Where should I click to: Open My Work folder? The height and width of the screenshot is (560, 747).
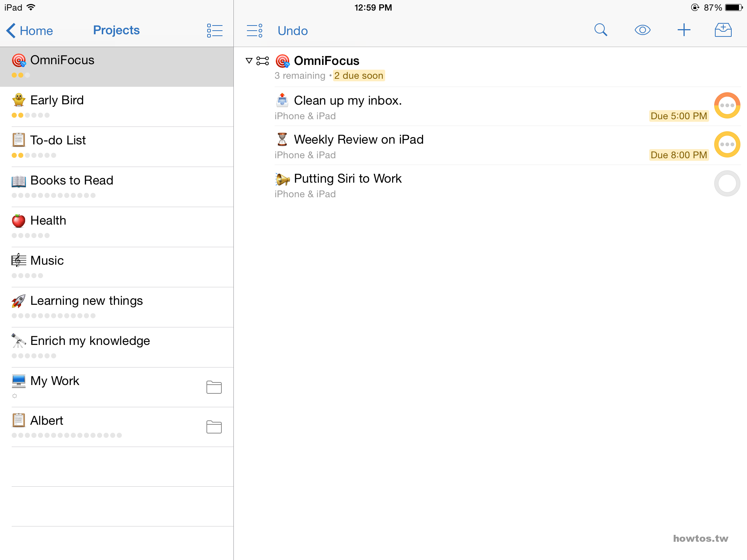tap(117, 387)
